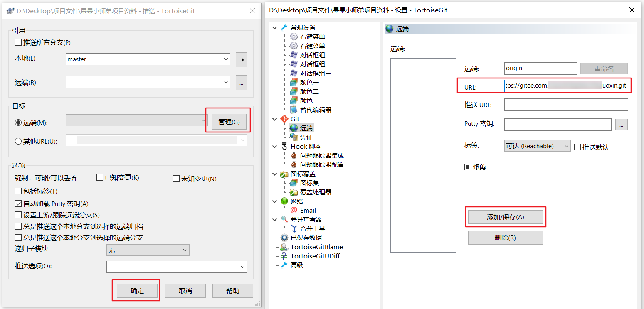Click the 覆盖处理器 icon
644x309 pixels.
click(x=294, y=192)
